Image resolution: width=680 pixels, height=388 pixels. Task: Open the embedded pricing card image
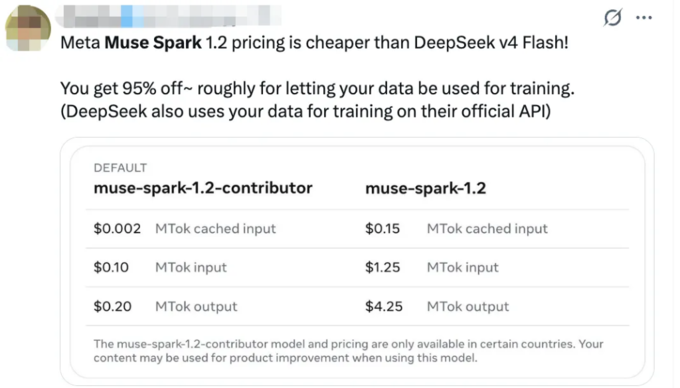click(x=357, y=261)
